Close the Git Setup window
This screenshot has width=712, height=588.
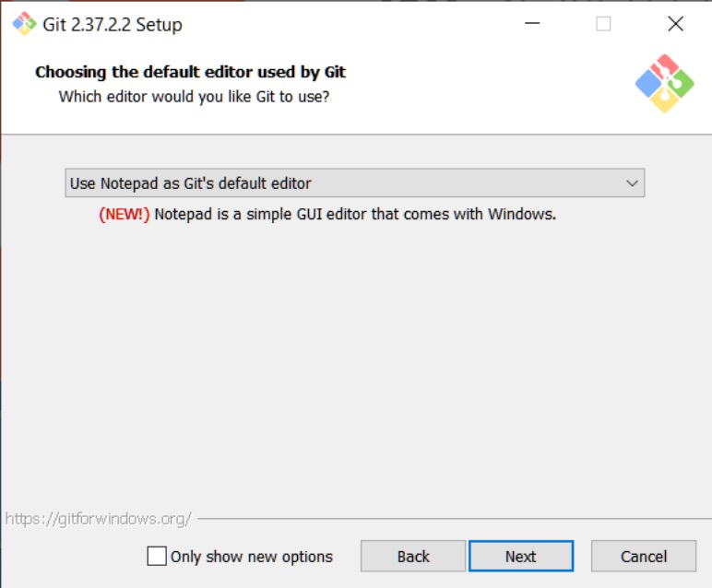(675, 24)
